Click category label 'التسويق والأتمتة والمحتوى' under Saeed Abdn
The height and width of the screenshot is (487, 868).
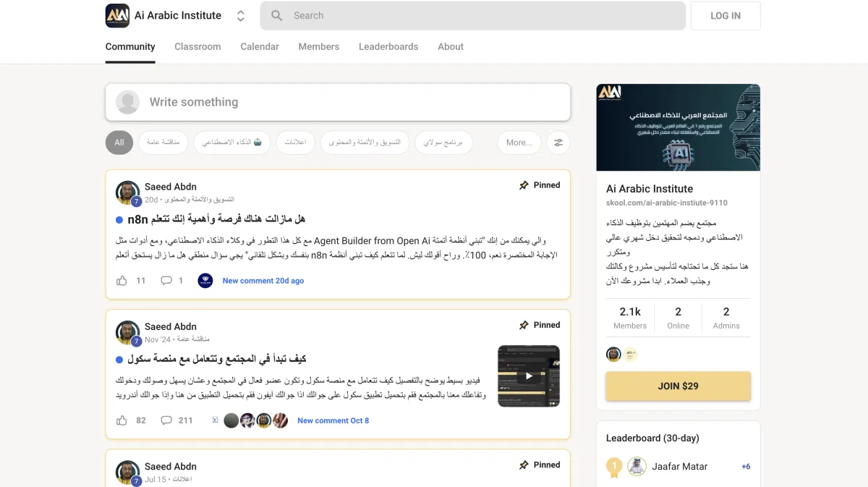click(200, 199)
